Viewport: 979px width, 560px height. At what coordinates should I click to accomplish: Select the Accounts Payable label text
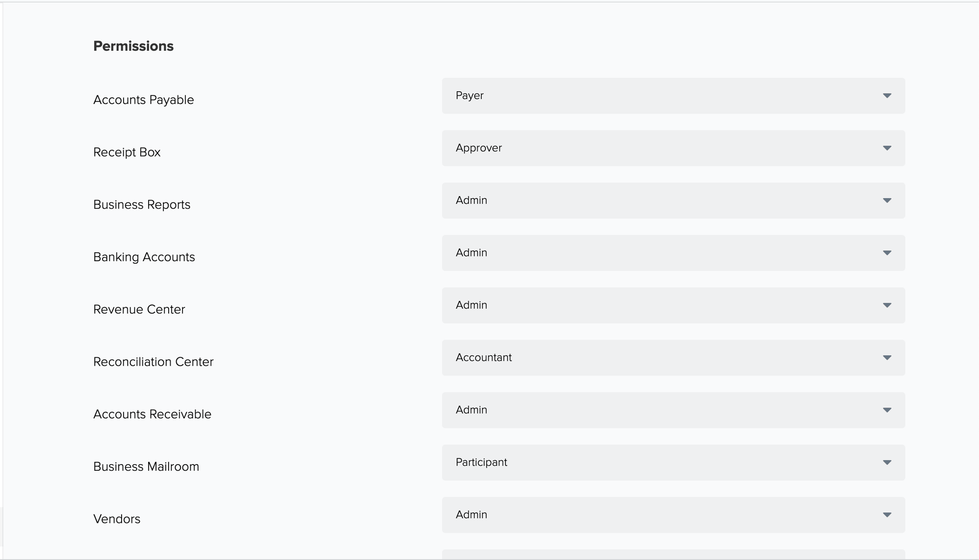[x=143, y=100]
